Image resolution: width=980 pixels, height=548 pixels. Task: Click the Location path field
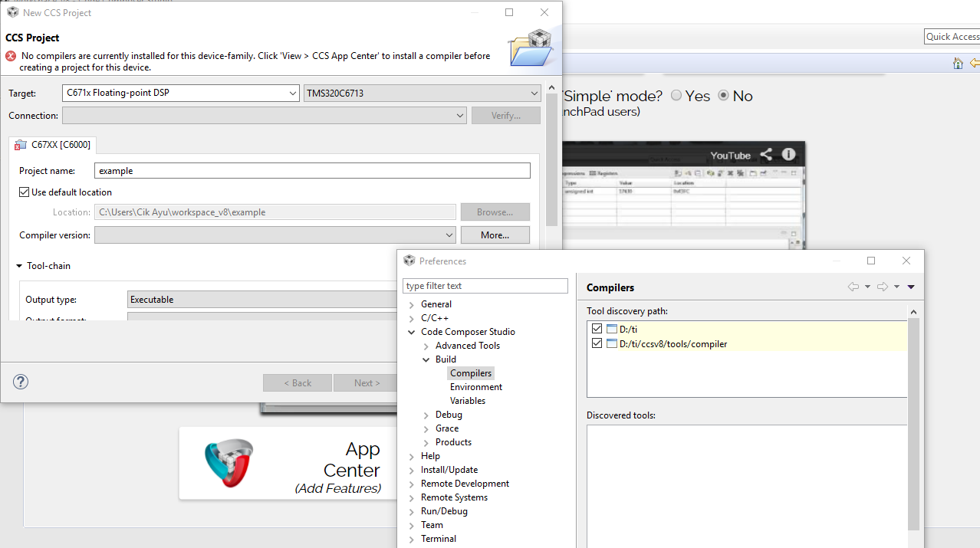pyautogui.click(x=275, y=212)
